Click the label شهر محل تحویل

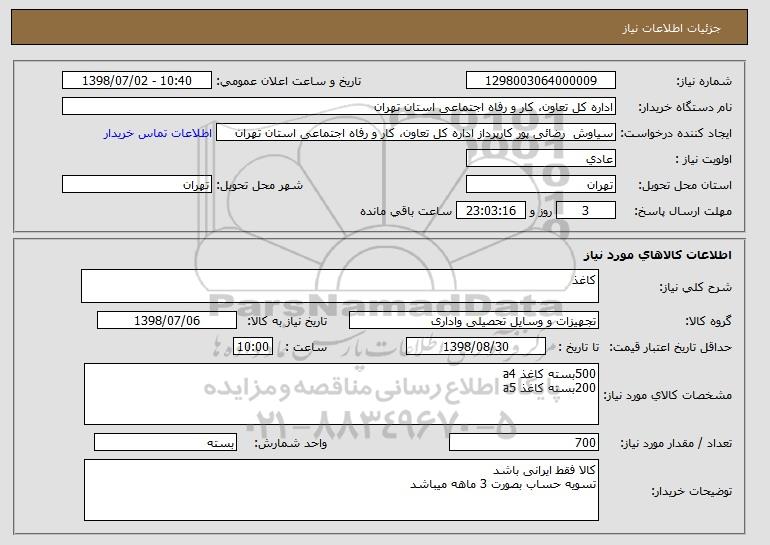coord(260,186)
